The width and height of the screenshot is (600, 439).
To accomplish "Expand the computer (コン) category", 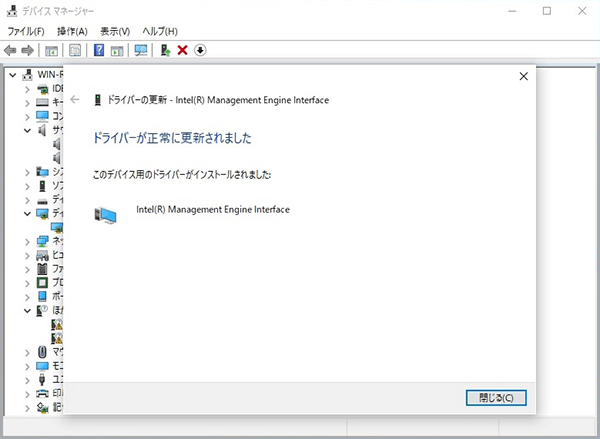I will (27, 117).
